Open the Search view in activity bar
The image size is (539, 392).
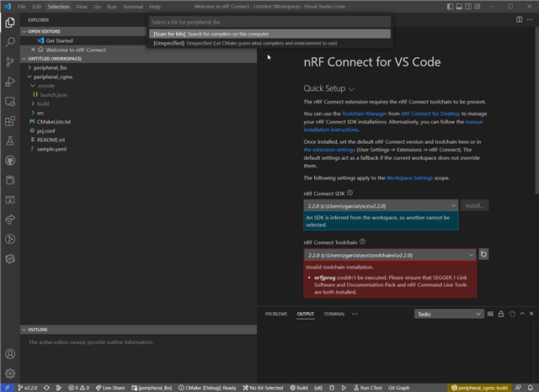(10, 42)
